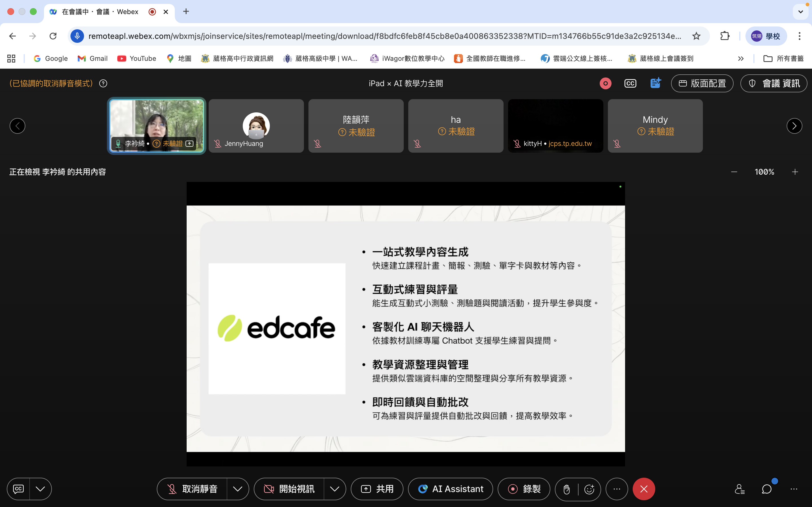
Task: Toggle captions with bottom-left CC button
Action: 18,489
